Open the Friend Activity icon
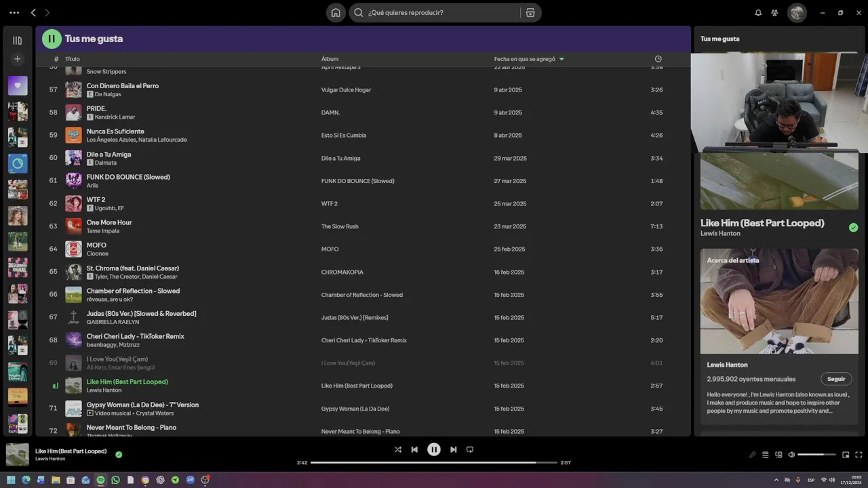868x488 pixels. click(x=774, y=13)
